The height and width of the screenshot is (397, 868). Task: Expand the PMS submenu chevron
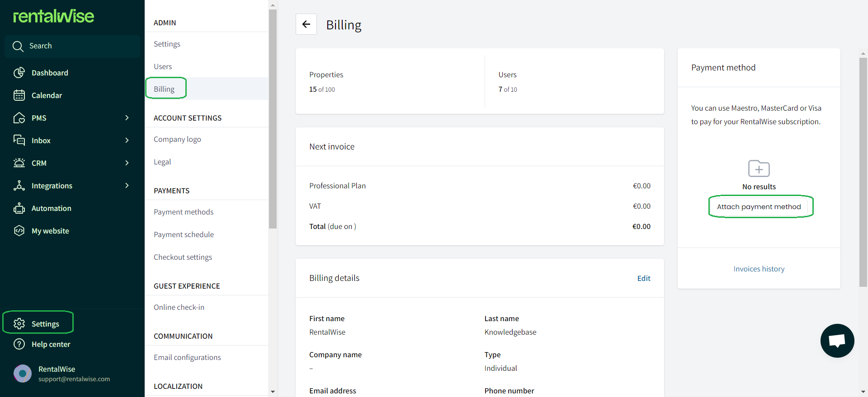pos(127,118)
